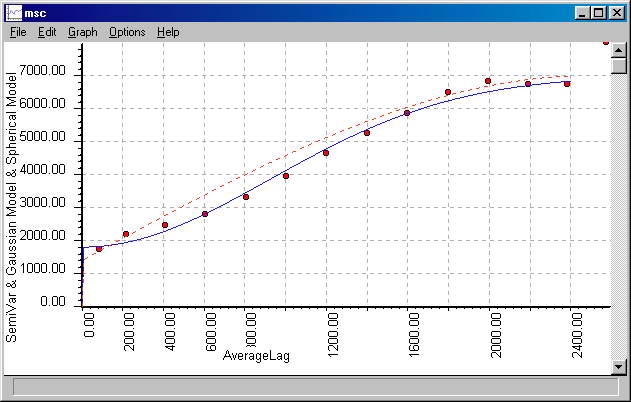Click the msc title bar text
Image resolution: width=631 pixels, height=402 pixels.
coord(36,12)
